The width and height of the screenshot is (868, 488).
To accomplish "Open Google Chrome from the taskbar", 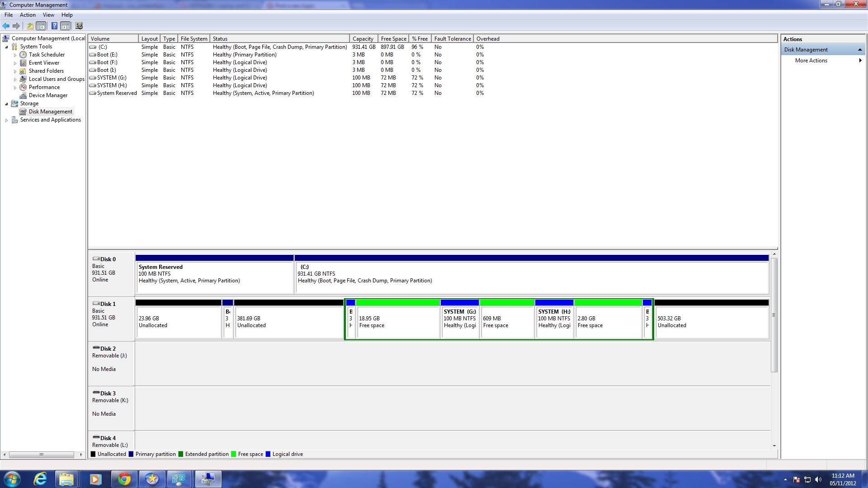I will (x=124, y=479).
